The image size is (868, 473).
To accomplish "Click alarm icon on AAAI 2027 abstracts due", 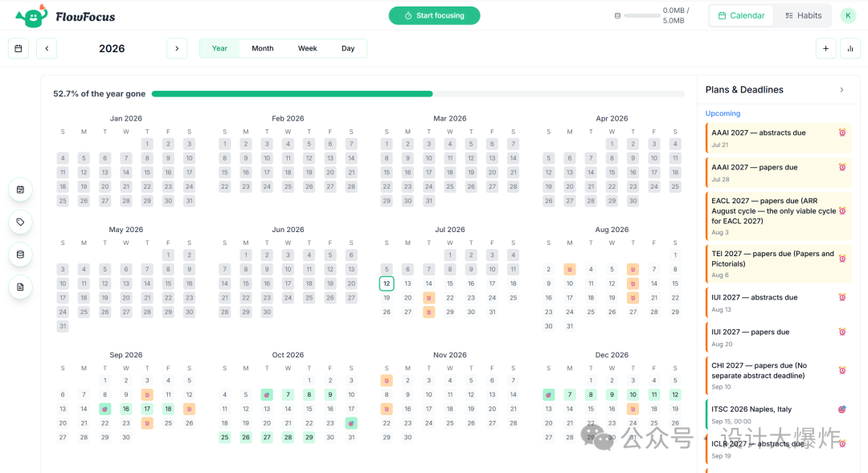I will (x=842, y=133).
